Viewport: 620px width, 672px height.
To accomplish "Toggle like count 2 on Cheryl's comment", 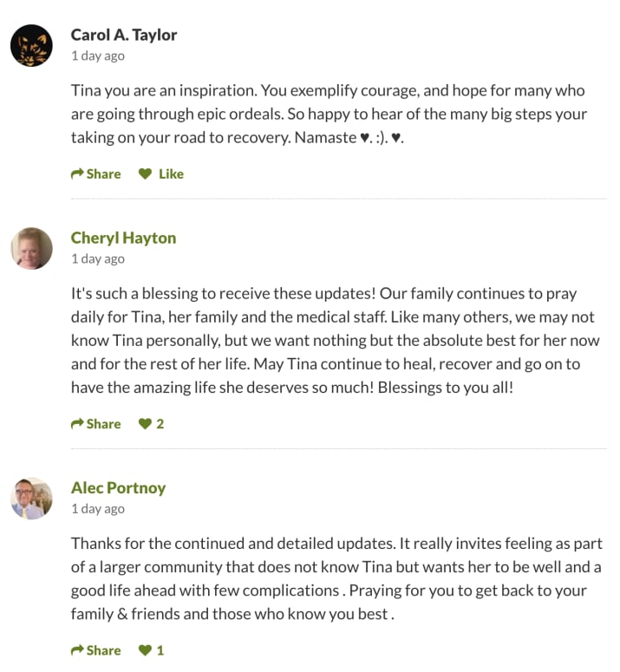I will pyautogui.click(x=160, y=424).
